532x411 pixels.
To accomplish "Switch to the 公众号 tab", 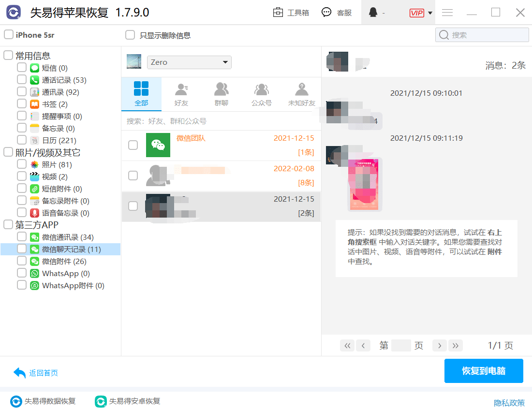I will coord(261,94).
